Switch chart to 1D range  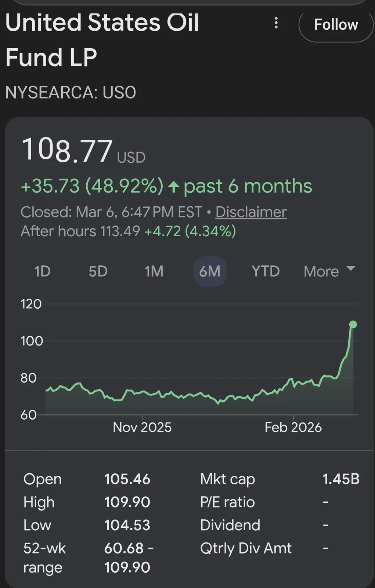click(42, 272)
